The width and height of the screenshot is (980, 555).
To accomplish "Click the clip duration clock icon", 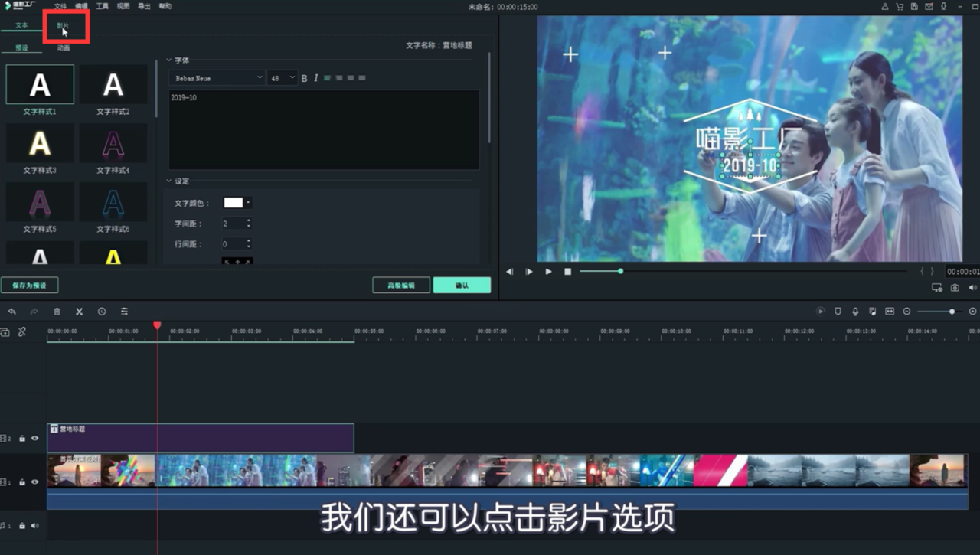I will [x=102, y=312].
